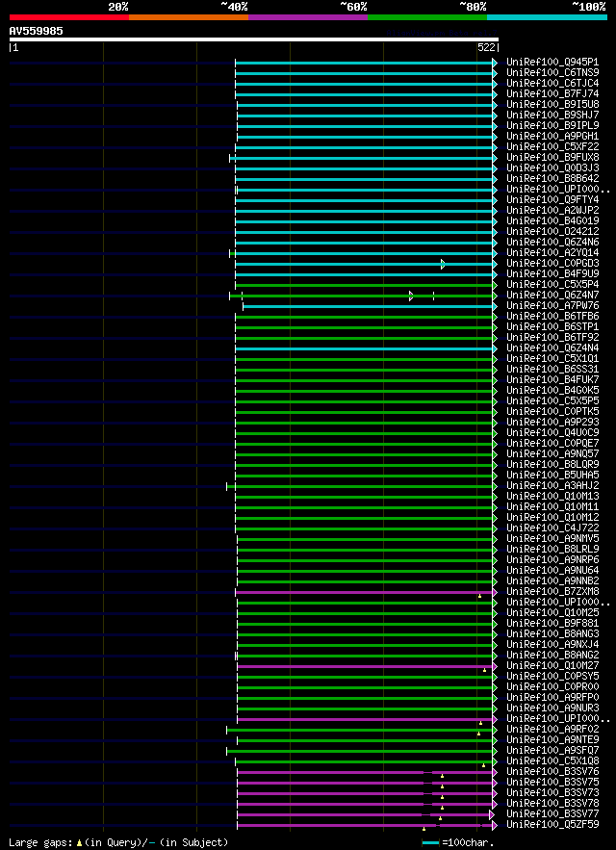Click the yellow gap marker under the B7ZXM8 alignment
616x850 pixels.
click(x=480, y=596)
